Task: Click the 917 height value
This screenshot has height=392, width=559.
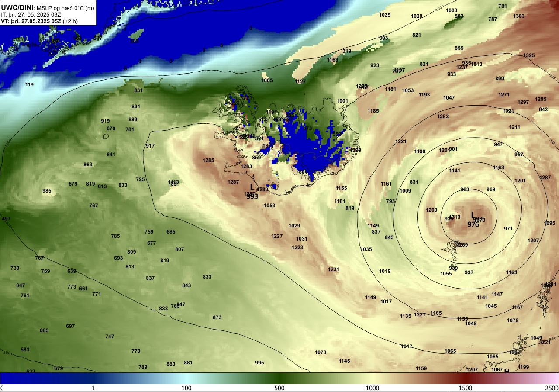Action: (x=150, y=146)
